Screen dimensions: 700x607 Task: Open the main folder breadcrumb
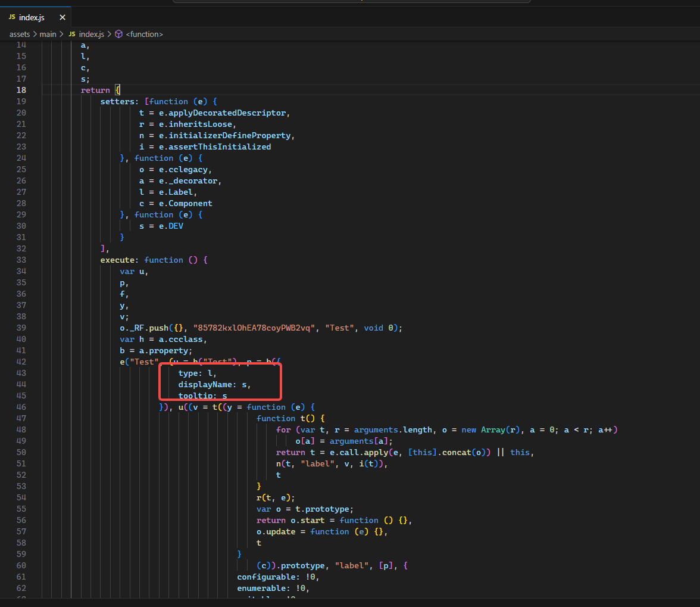pos(48,34)
